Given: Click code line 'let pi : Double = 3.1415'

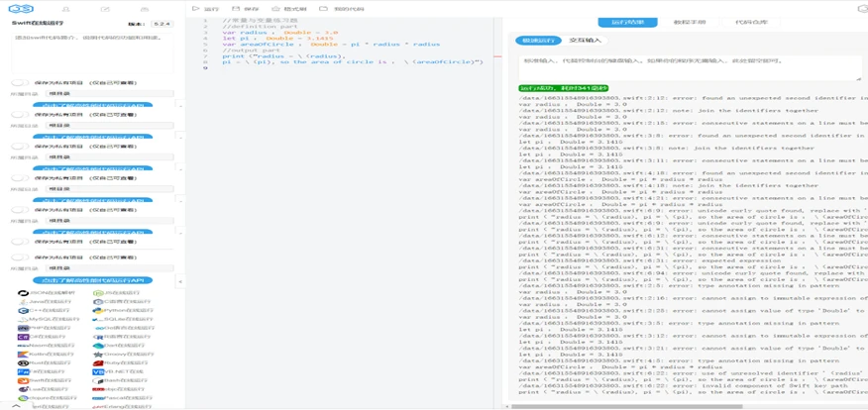Looking at the screenshot, I should tap(277, 39).
